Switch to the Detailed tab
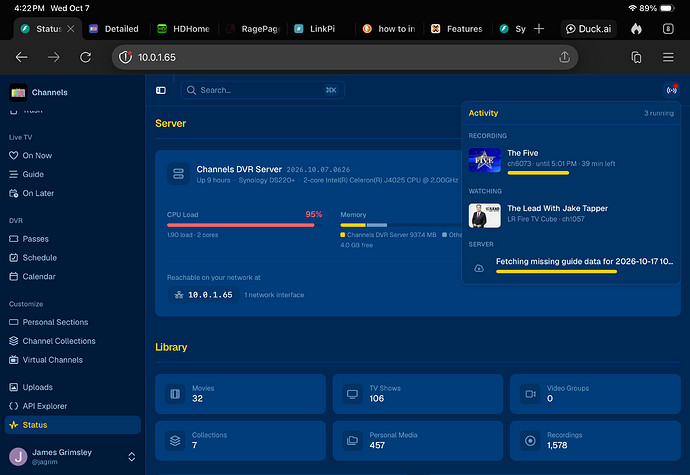The height and width of the screenshot is (475, 690). [x=114, y=29]
